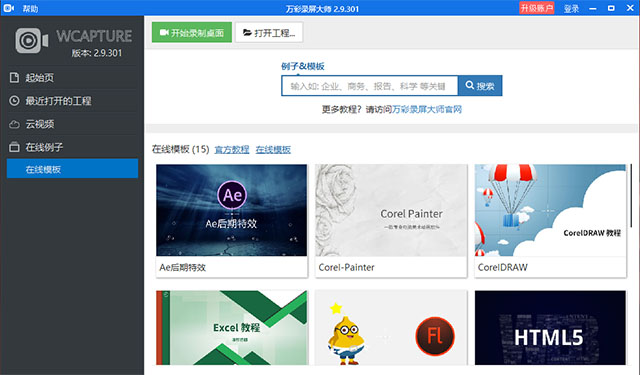Click the cloud video icon in sidebar
This screenshot has height=375, width=640.
click(14, 124)
